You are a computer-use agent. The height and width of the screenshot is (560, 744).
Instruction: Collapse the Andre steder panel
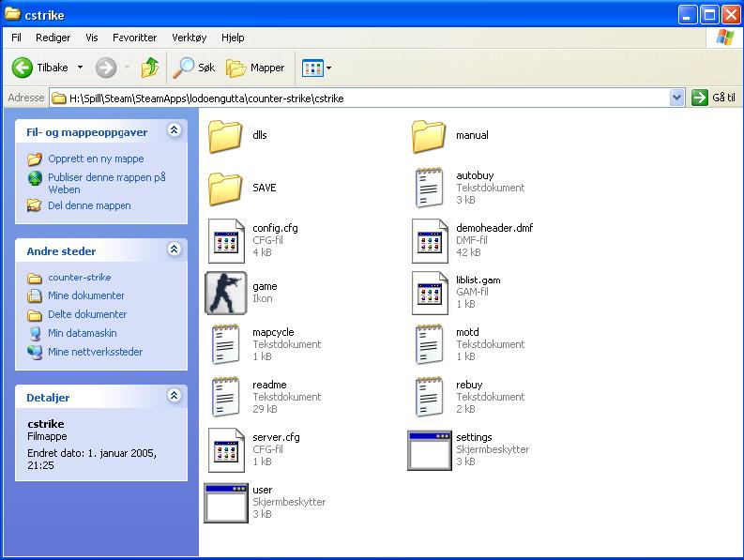(174, 250)
